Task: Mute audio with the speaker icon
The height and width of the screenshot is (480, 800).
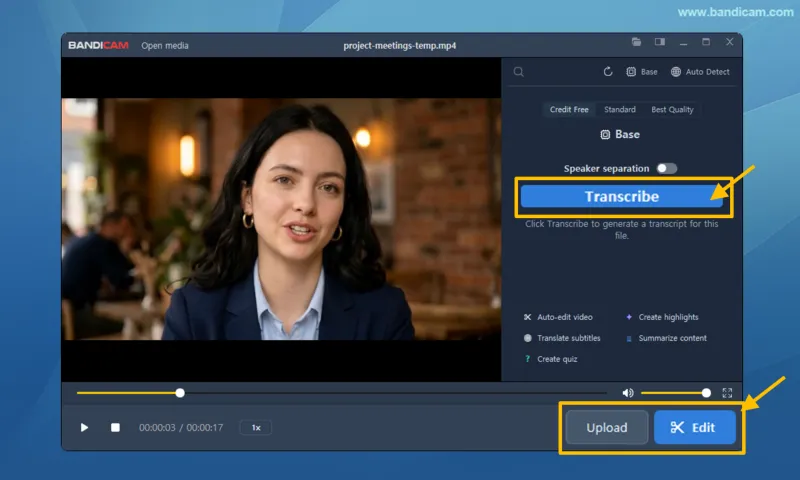Action: [x=628, y=393]
